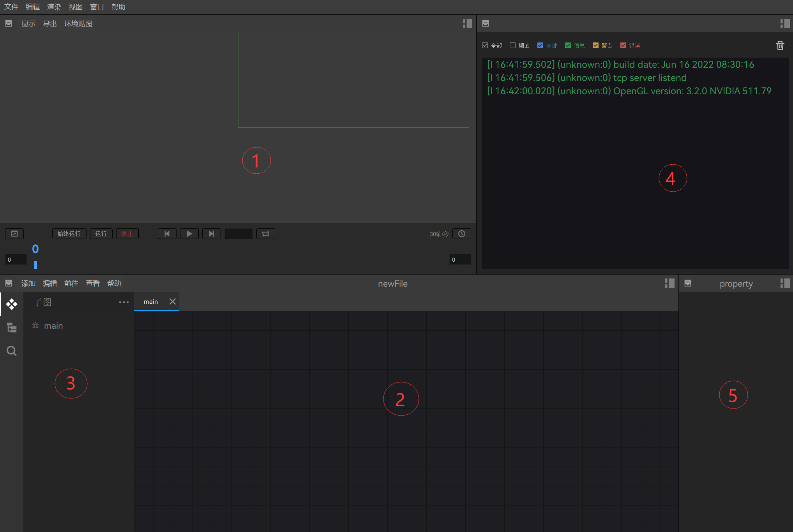Enable the 调试 log filter checkbox
Screen dimensions: 793x532
tap(513, 46)
